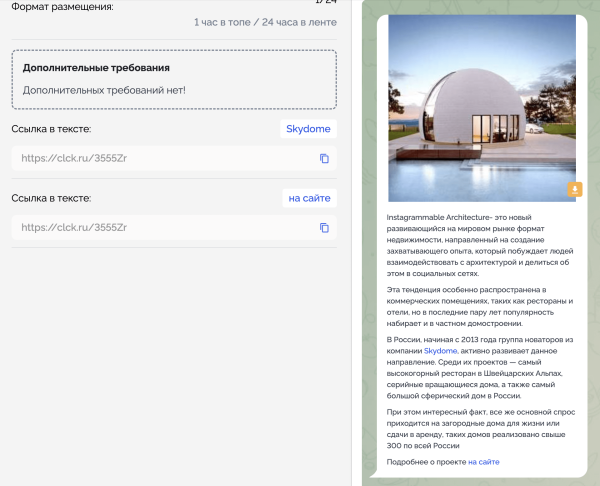Open the Skydome hyperlink in post preview
This screenshot has height=486, width=600.
440,351
